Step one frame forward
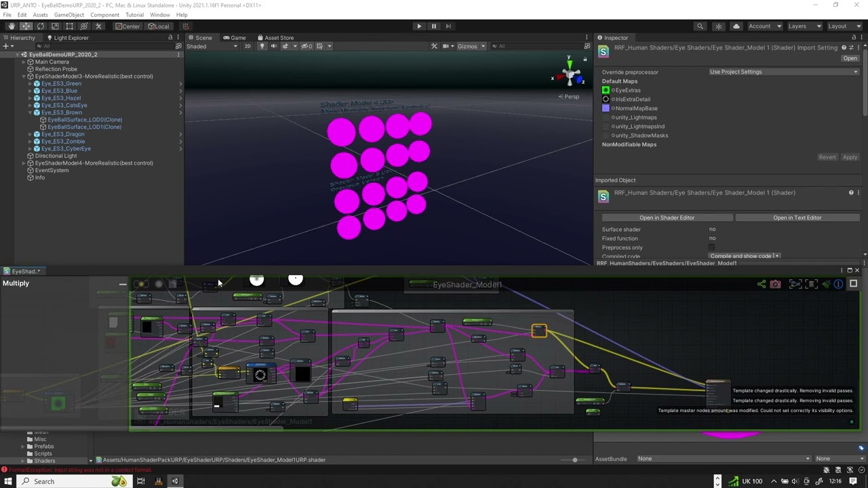This screenshot has width=868, height=488. [448, 26]
